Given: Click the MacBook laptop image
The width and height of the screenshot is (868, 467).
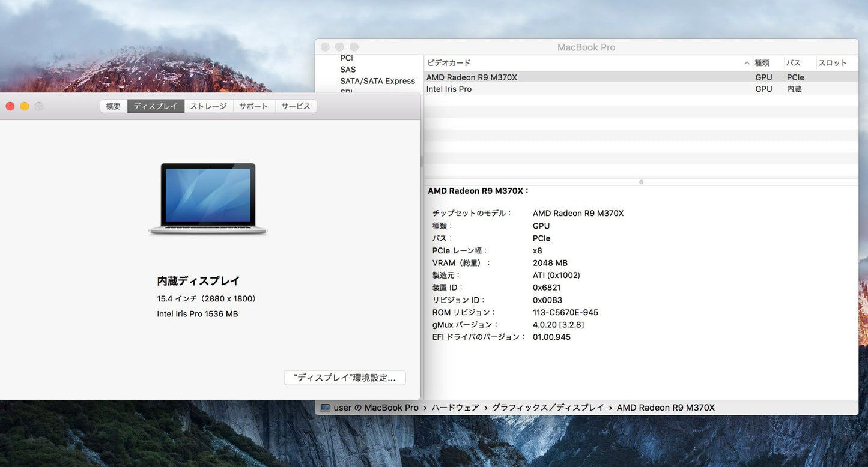Looking at the screenshot, I should pyautogui.click(x=208, y=199).
